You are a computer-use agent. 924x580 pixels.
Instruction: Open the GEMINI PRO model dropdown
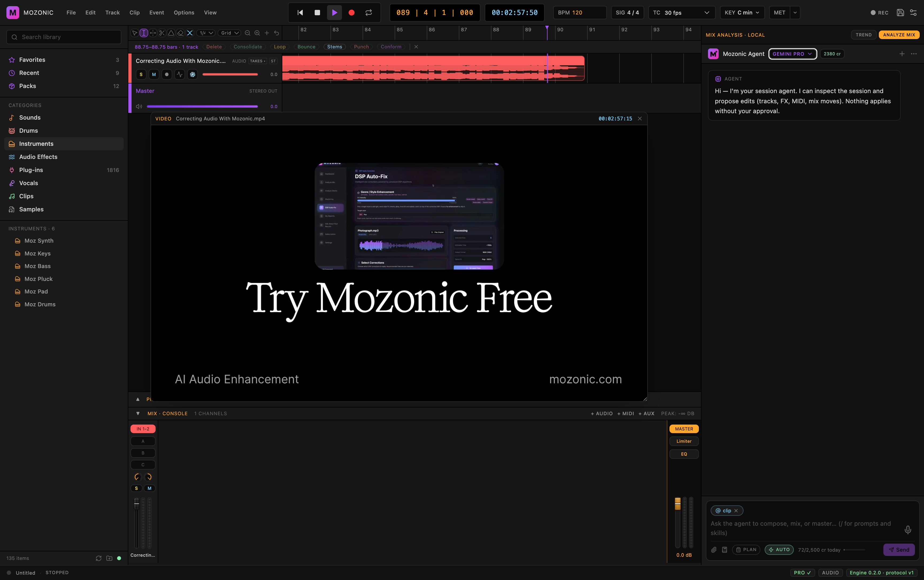pos(792,54)
